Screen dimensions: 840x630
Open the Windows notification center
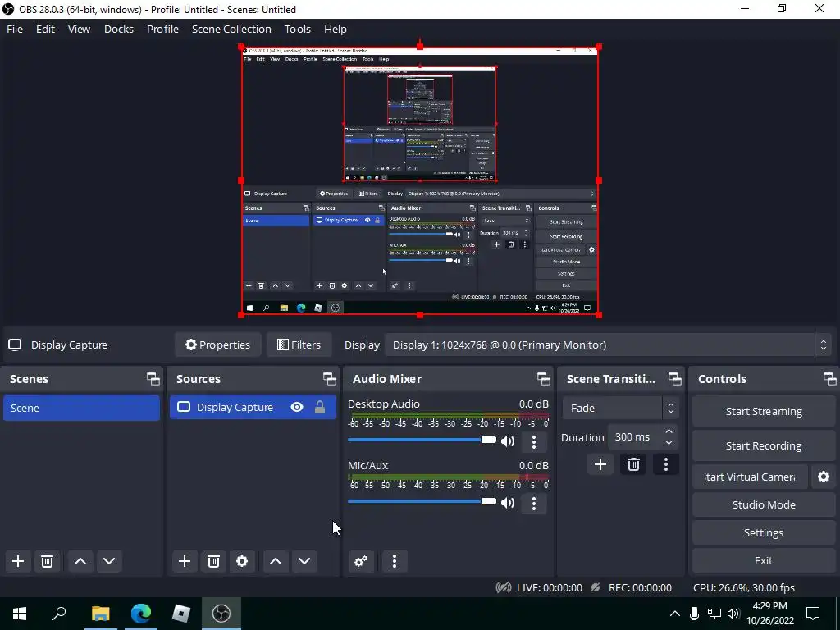click(x=813, y=614)
